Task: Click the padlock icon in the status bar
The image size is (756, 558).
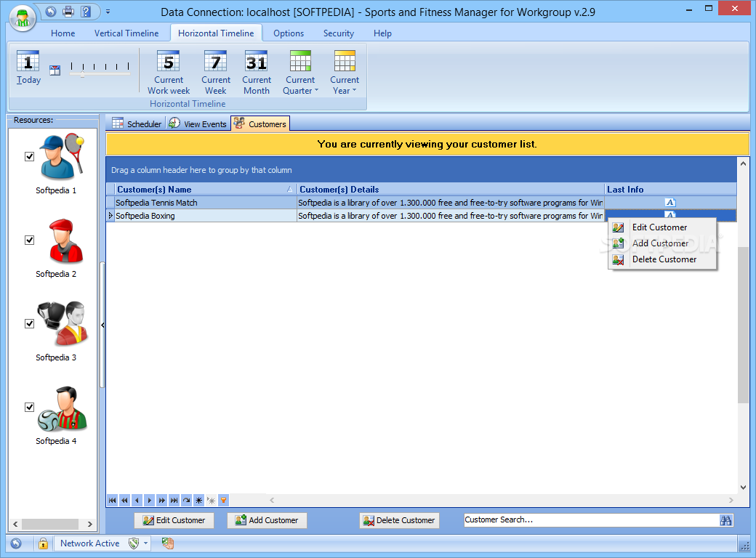Action: tap(43, 543)
